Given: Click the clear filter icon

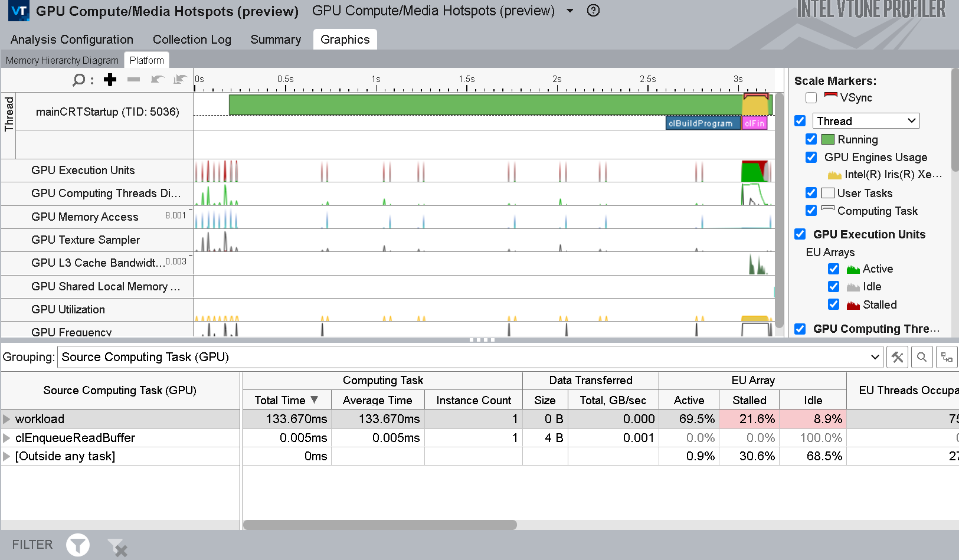Looking at the screenshot, I should 117,547.
